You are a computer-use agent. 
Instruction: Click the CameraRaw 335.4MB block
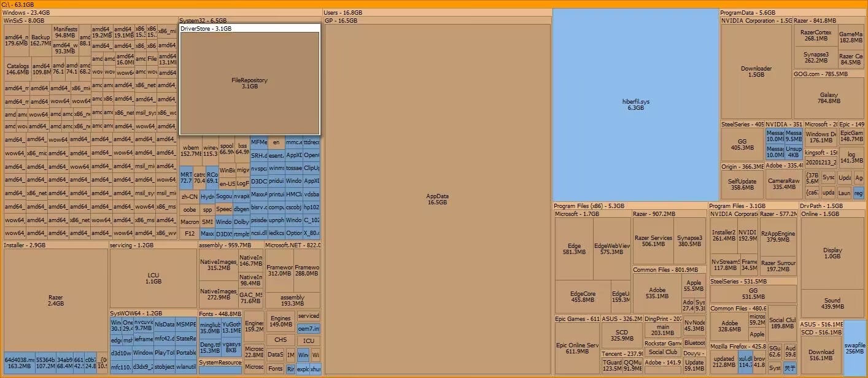point(784,185)
